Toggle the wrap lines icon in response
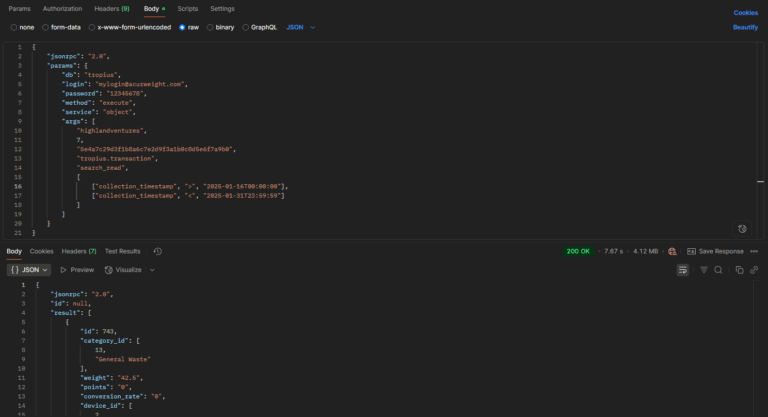This screenshot has height=417, width=768. (683, 270)
